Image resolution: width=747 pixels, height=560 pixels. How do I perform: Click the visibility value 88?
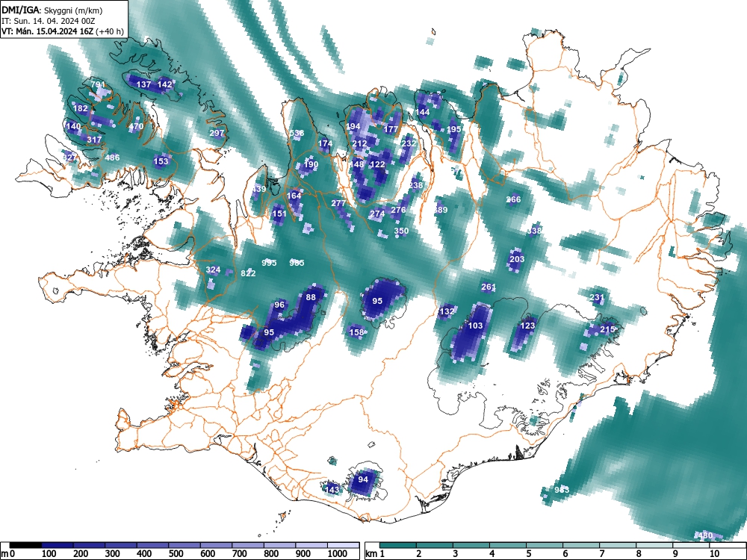311,297
